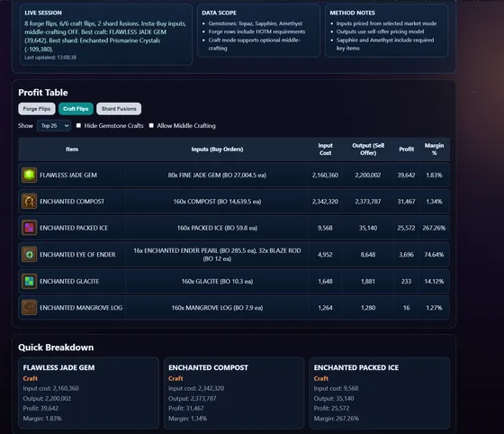Screen dimensions: 504x434
Task: Click the Inputs (Buy Orders) column header
Action: [217, 149]
